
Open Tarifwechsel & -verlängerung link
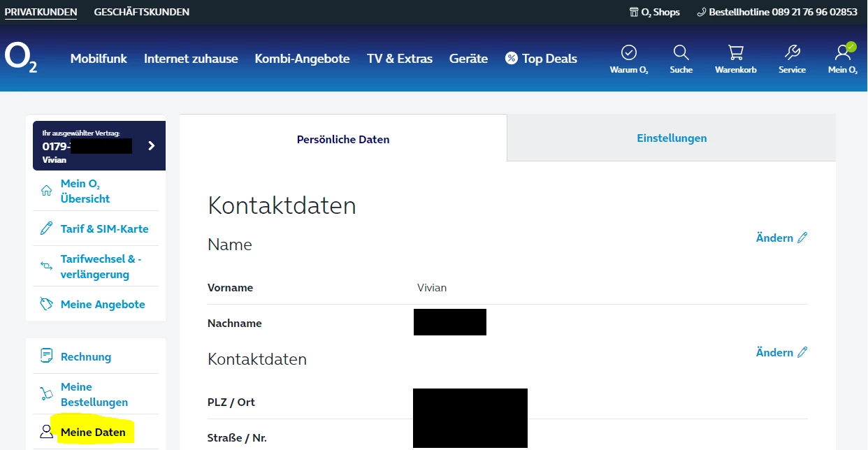[101, 266]
